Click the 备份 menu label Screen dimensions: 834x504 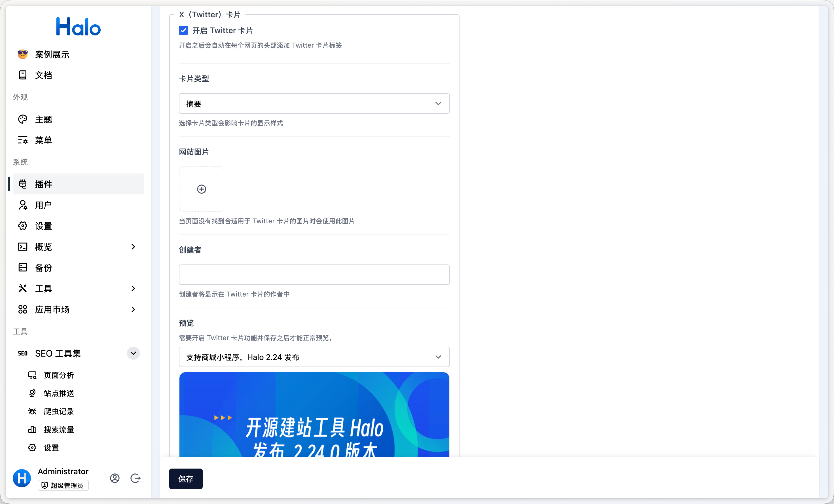(x=44, y=268)
